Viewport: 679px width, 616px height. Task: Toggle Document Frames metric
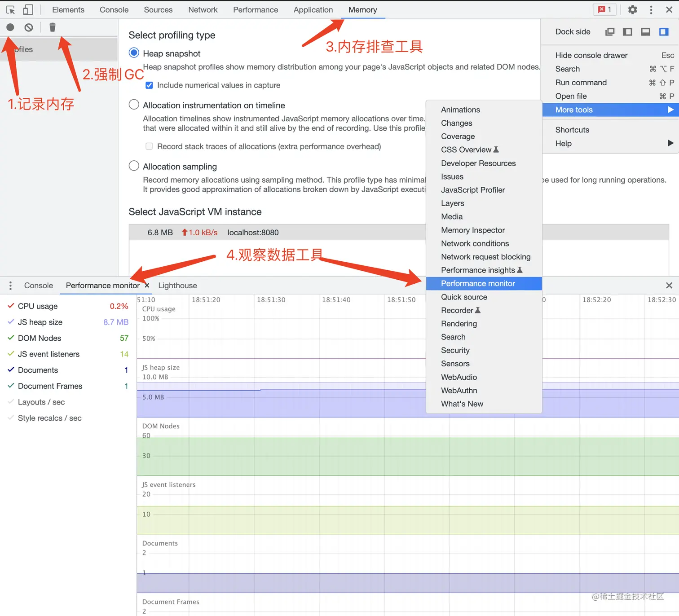(x=11, y=386)
